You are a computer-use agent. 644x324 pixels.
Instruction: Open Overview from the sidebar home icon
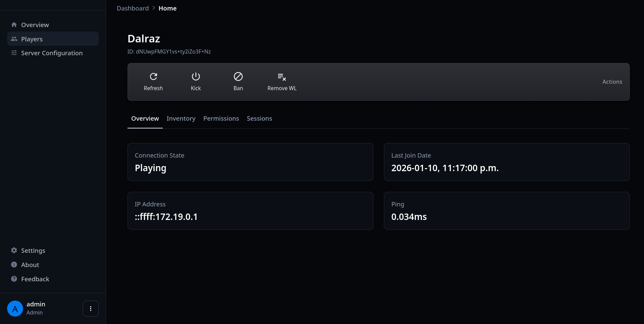pyautogui.click(x=14, y=25)
